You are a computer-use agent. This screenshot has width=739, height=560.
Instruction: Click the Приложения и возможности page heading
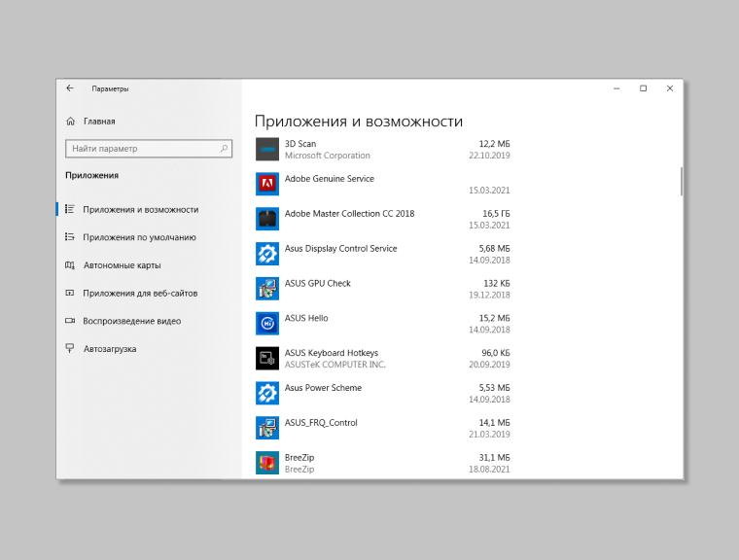[x=359, y=122]
